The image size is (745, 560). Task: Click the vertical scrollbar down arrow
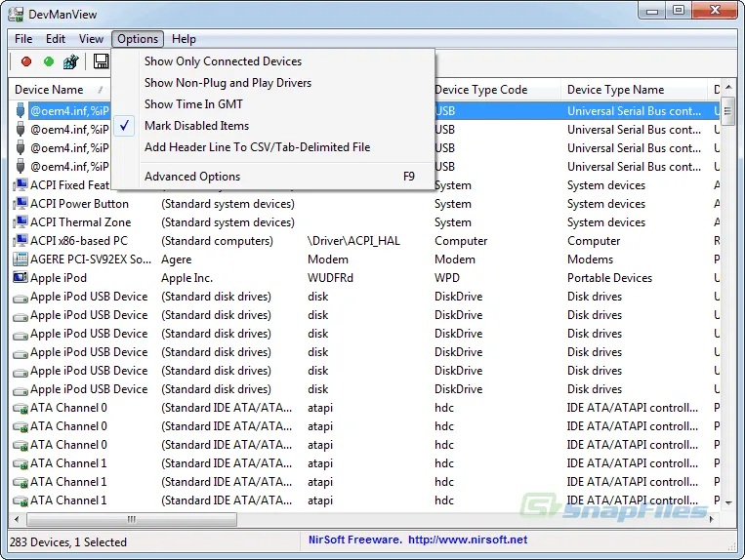pyautogui.click(x=727, y=502)
